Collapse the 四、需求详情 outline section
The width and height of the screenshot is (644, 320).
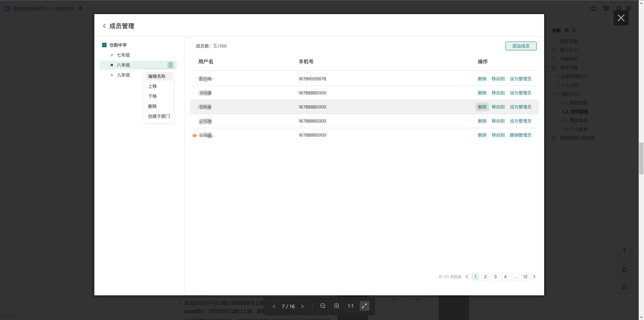pyautogui.click(x=548, y=67)
